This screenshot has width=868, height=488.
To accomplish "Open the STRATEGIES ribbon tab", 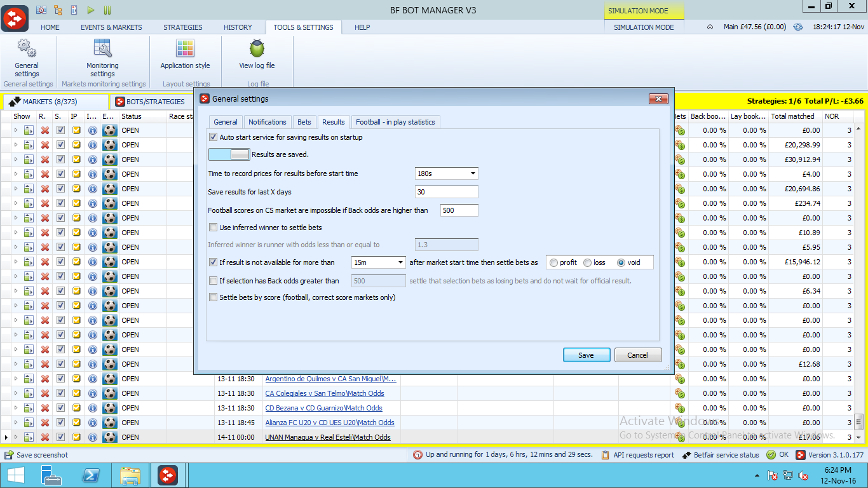I will point(183,27).
